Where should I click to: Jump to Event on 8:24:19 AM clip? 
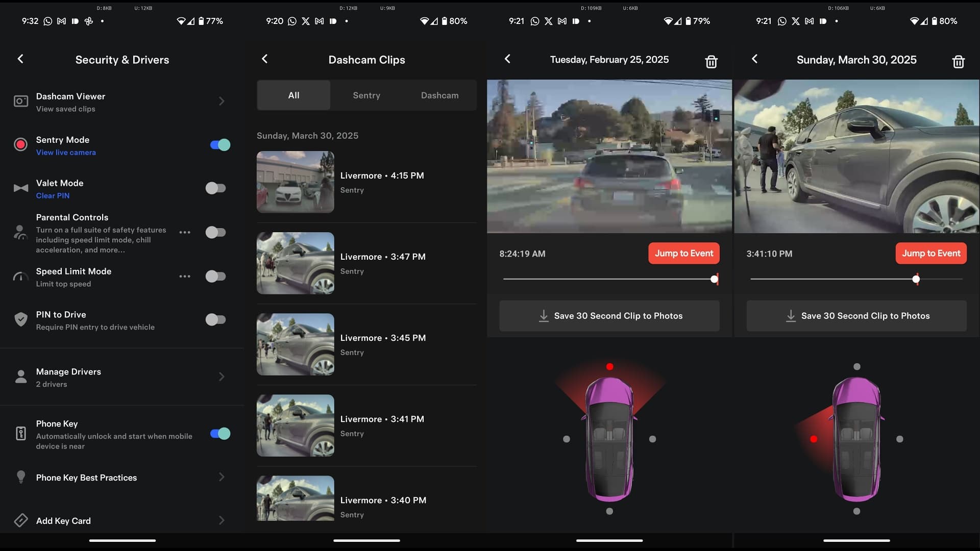pyautogui.click(x=684, y=254)
